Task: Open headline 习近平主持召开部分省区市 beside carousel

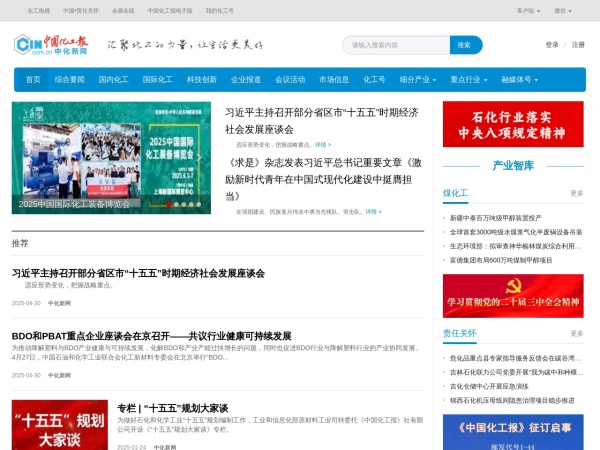Action: [322, 121]
